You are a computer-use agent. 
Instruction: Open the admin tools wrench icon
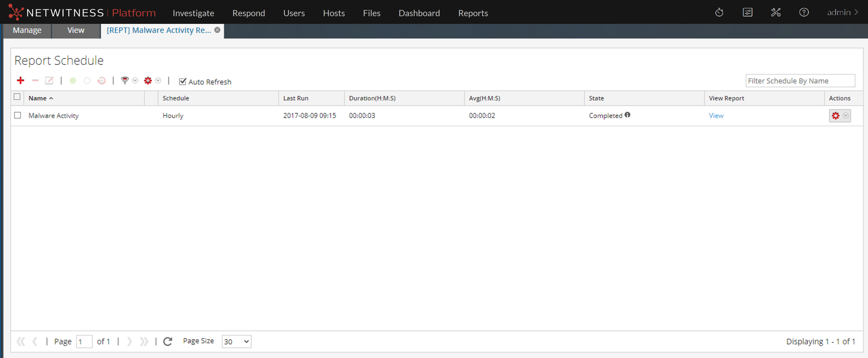point(776,13)
